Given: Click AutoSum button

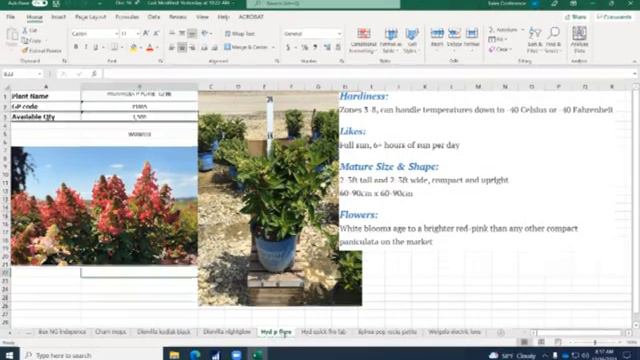Looking at the screenshot, I should pyautogui.click(x=503, y=30).
